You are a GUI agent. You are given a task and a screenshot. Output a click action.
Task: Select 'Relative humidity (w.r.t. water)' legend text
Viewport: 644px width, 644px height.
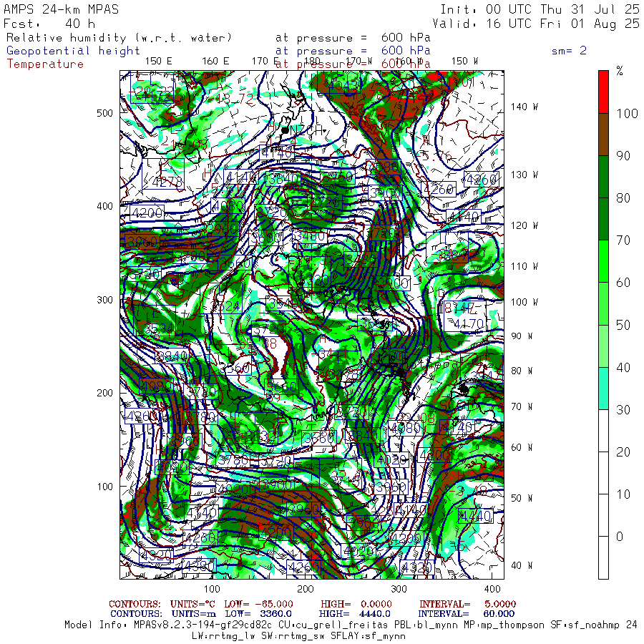119,38
